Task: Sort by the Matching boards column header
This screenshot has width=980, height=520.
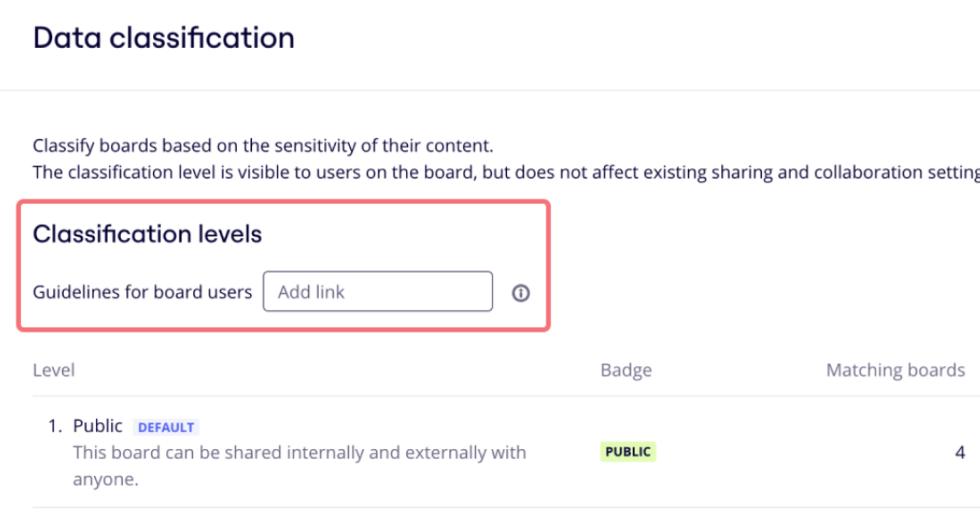Action: coord(895,370)
